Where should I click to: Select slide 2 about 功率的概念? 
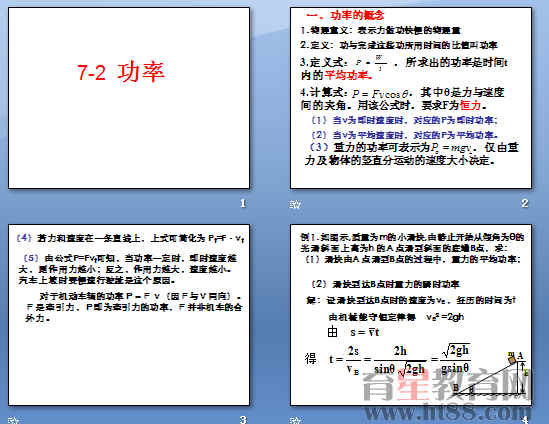click(411, 98)
